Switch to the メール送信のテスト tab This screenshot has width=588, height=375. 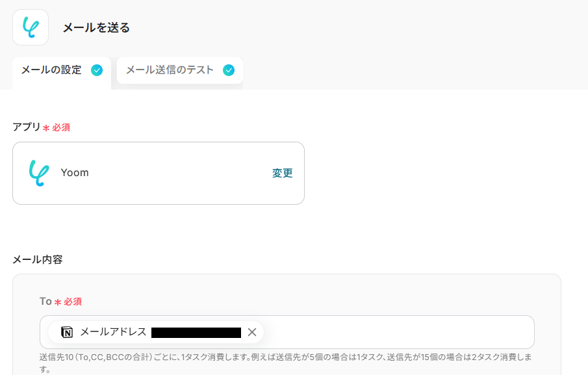click(179, 70)
